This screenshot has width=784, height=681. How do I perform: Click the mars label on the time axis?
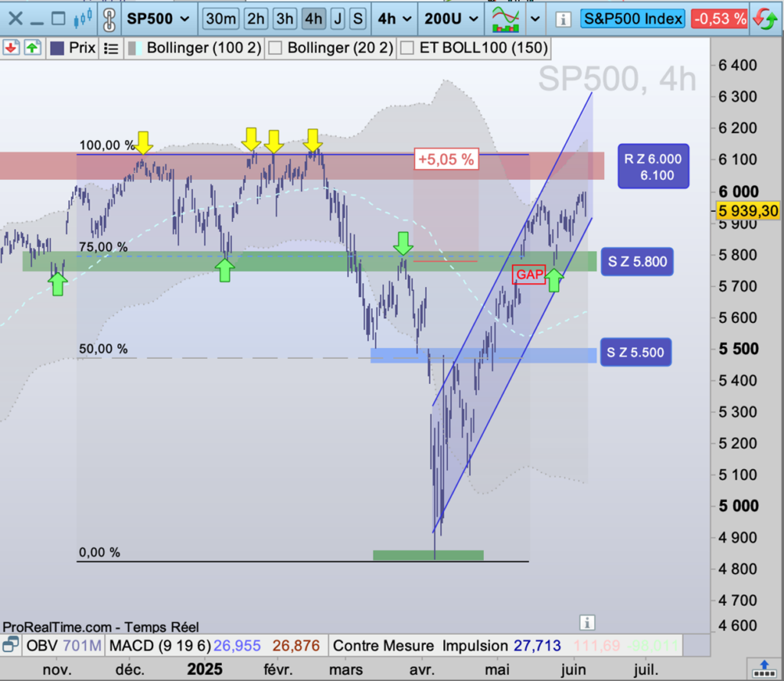pos(346,669)
